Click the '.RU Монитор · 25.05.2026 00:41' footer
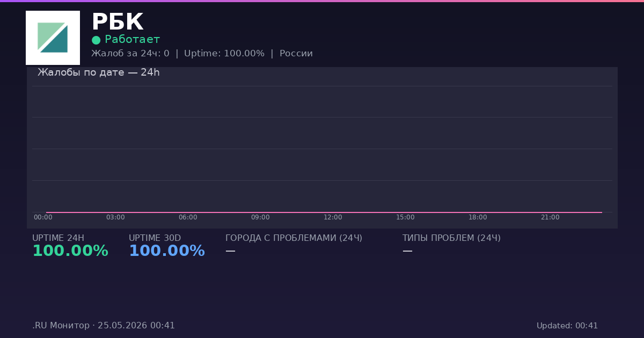The height and width of the screenshot is (338, 644). [104, 326]
